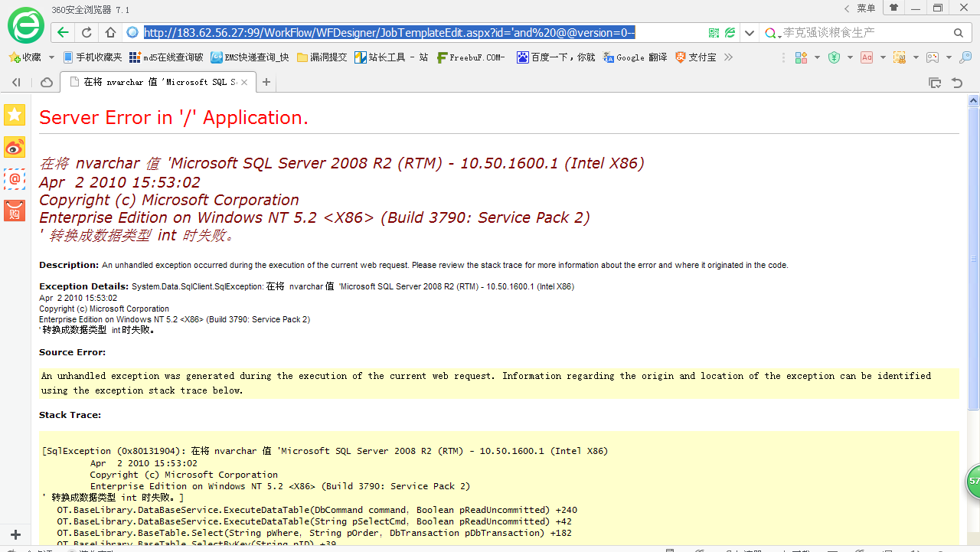Open the sidebar mail @ icon
This screenshot has width=980, height=552.
point(15,179)
